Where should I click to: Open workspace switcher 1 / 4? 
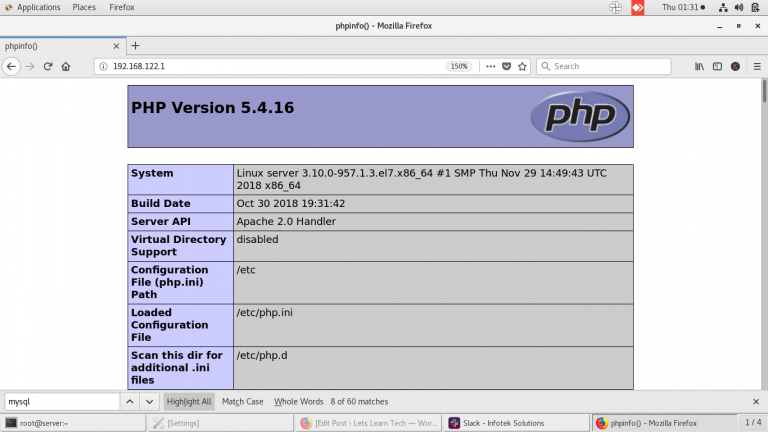753,422
